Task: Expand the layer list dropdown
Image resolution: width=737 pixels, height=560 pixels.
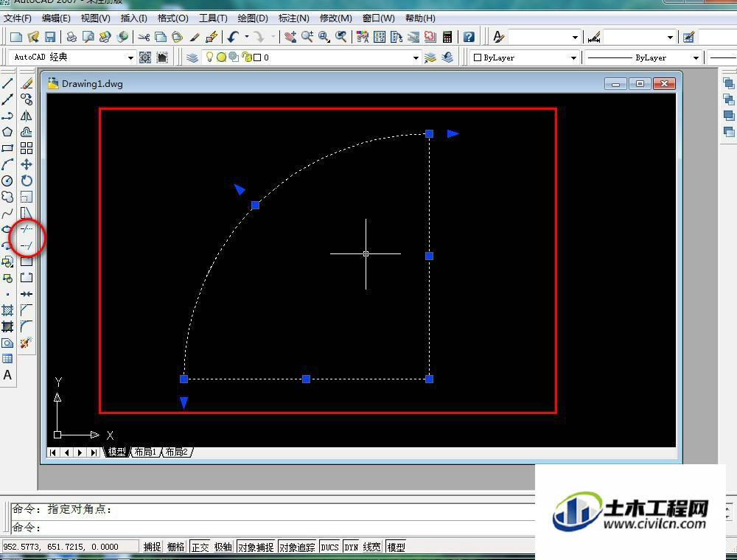Action: pyautogui.click(x=416, y=57)
